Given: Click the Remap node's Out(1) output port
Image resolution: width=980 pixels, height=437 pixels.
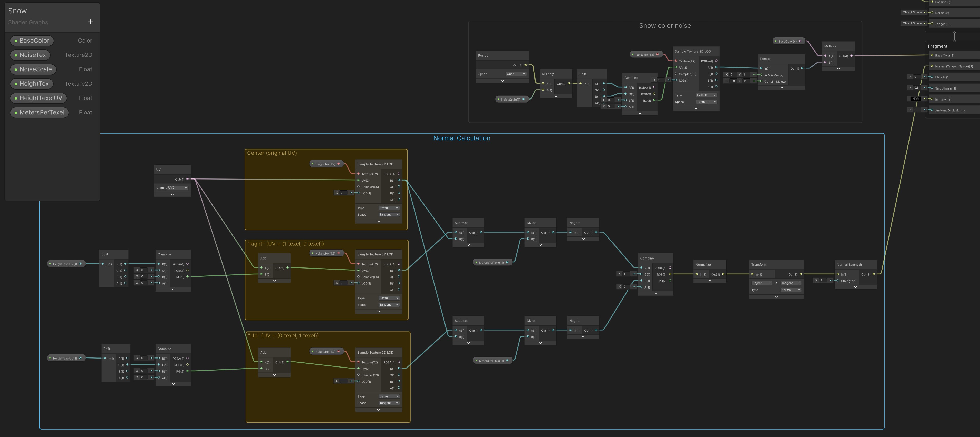Looking at the screenshot, I should click(x=802, y=68).
